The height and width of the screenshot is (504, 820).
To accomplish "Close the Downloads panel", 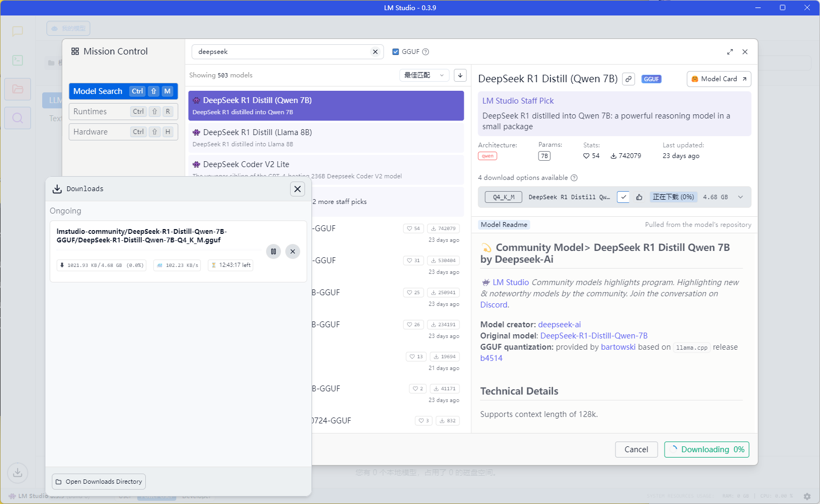I will (298, 188).
